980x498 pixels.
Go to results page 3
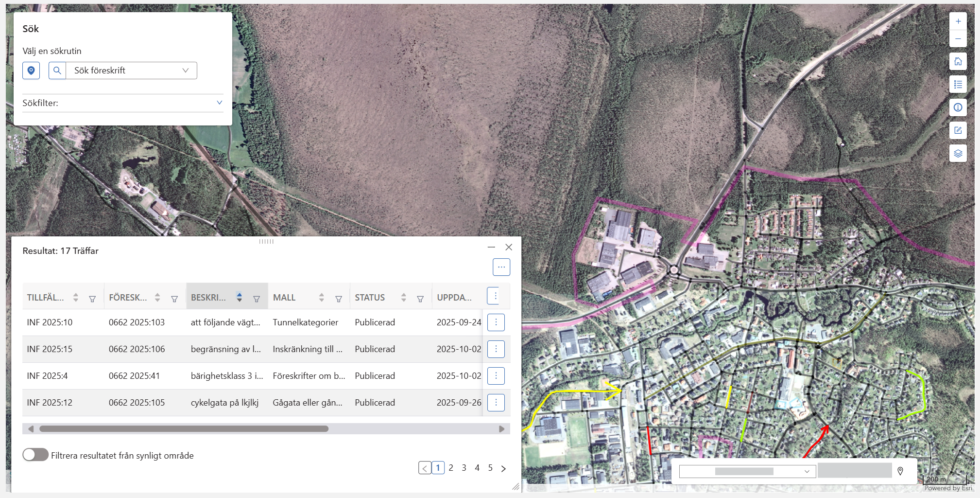pos(464,468)
